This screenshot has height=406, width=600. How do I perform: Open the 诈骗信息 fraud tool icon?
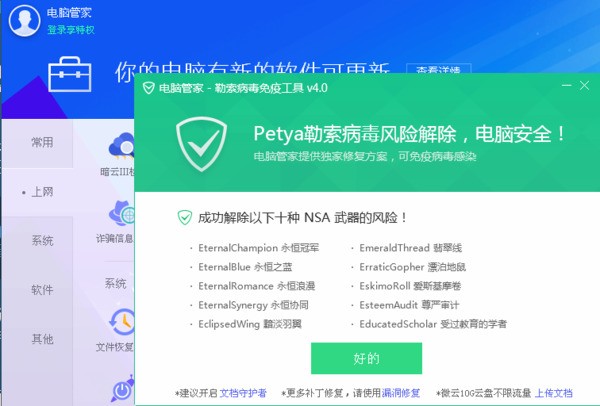(x=122, y=213)
